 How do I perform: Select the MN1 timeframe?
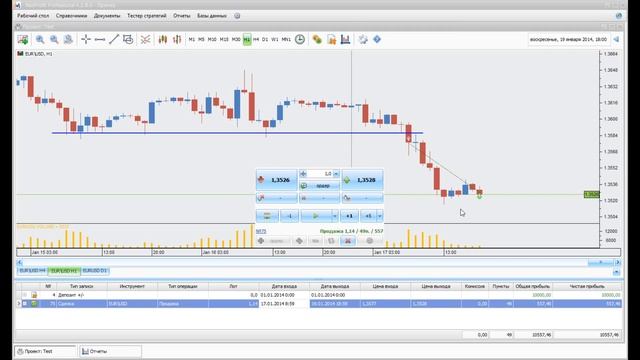pos(286,39)
